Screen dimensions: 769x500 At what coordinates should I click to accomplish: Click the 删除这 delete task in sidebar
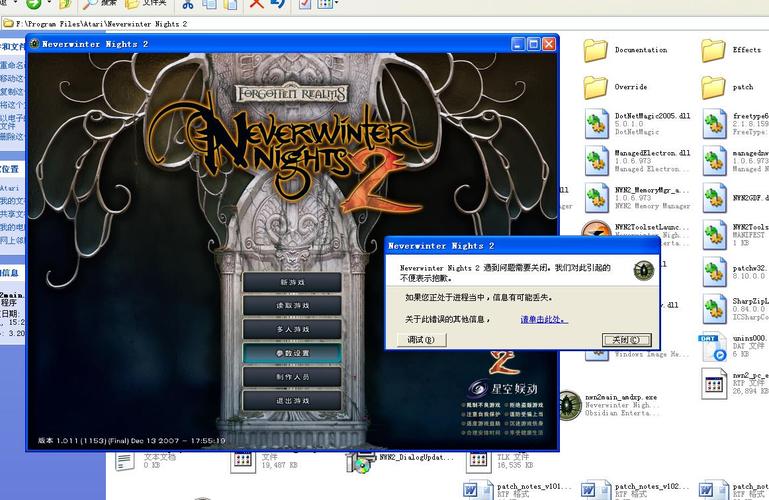(x=12, y=137)
